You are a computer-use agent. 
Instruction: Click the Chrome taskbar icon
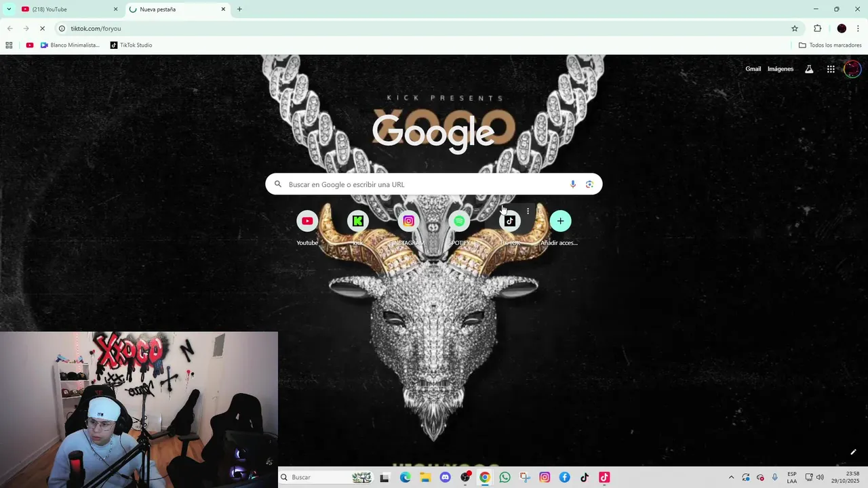point(485,477)
